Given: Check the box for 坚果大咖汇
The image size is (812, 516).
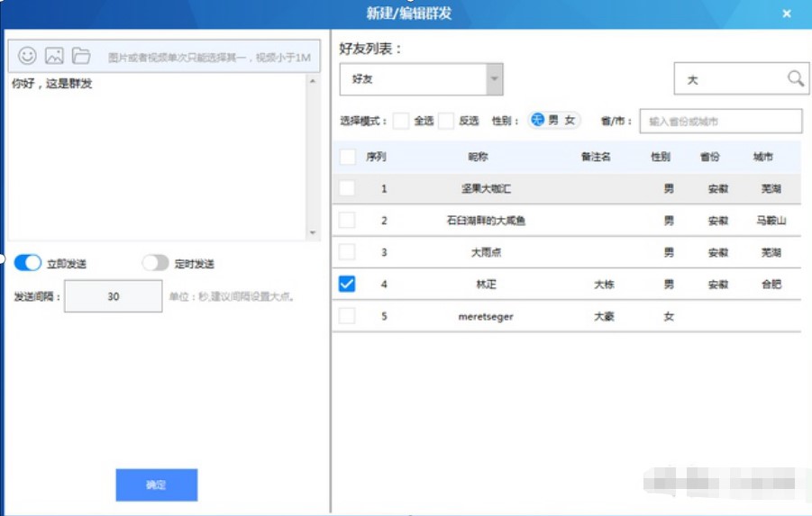Looking at the screenshot, I should click(347, 189).
